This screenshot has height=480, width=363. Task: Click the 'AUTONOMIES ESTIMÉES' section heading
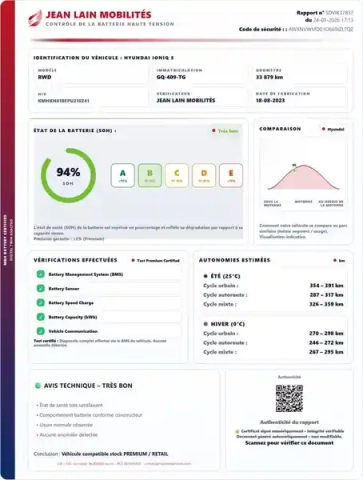235,260
